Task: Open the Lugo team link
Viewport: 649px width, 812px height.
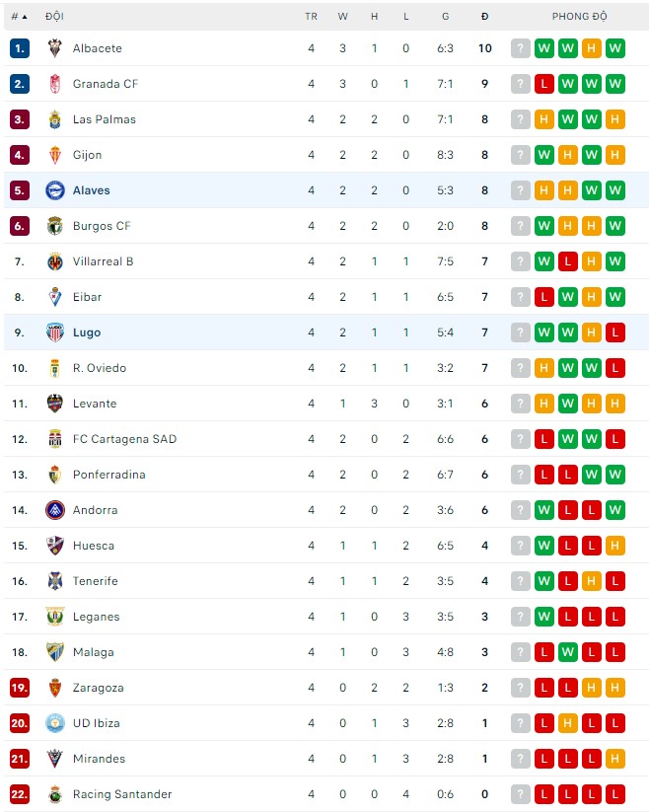Action: pyautogui.click(x=87, y=332)
